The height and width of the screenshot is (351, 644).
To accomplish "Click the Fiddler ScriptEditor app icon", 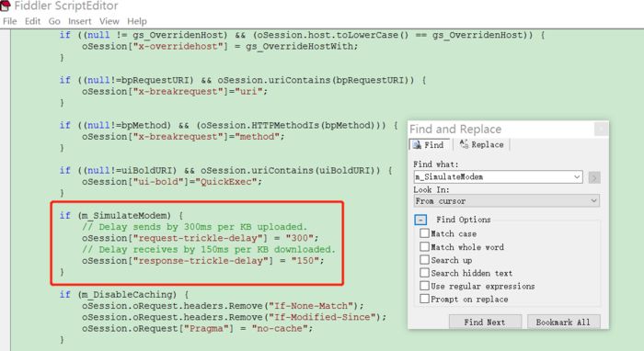I will pos(6,6).
